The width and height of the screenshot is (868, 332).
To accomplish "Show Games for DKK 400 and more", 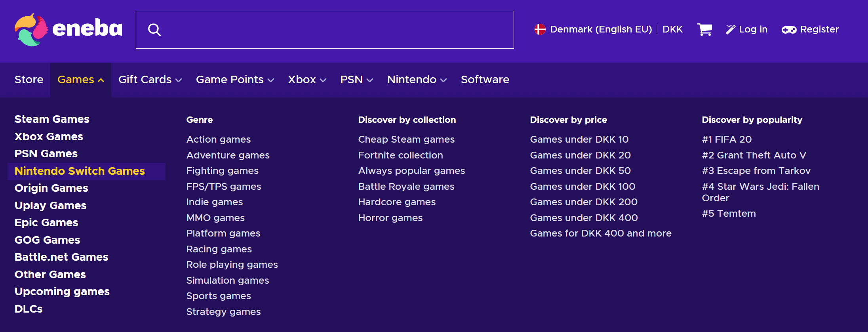I will tap(601, 233).
